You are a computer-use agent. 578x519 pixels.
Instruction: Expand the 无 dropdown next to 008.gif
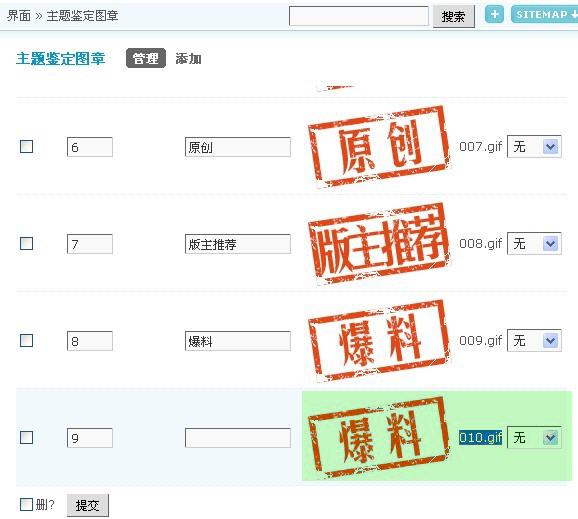click(x=534, y=244)
